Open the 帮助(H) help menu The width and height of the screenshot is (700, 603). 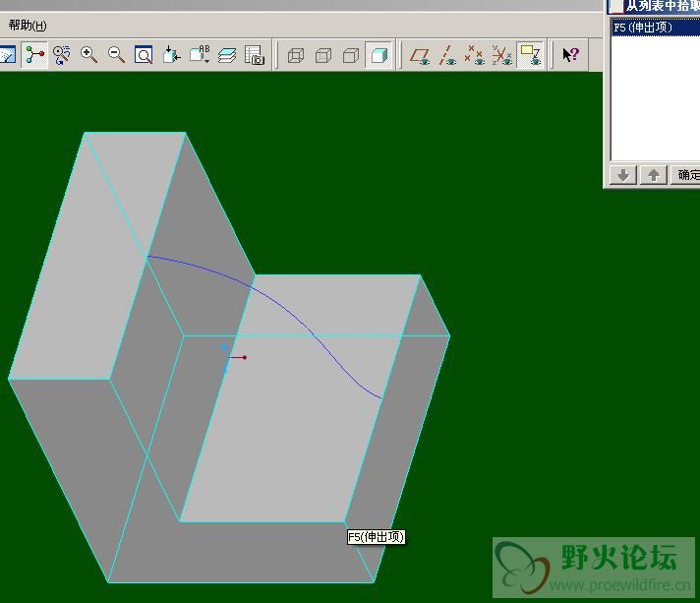point(28,25)
